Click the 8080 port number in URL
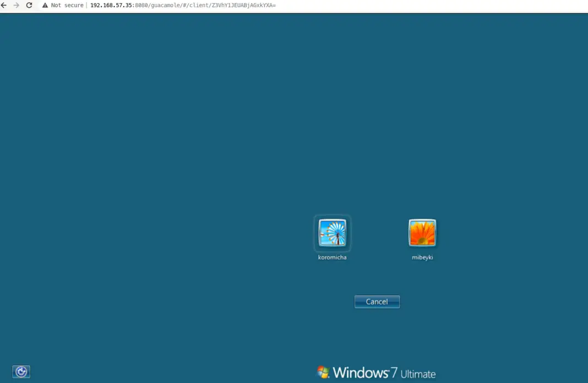 (x=142, y=6)
